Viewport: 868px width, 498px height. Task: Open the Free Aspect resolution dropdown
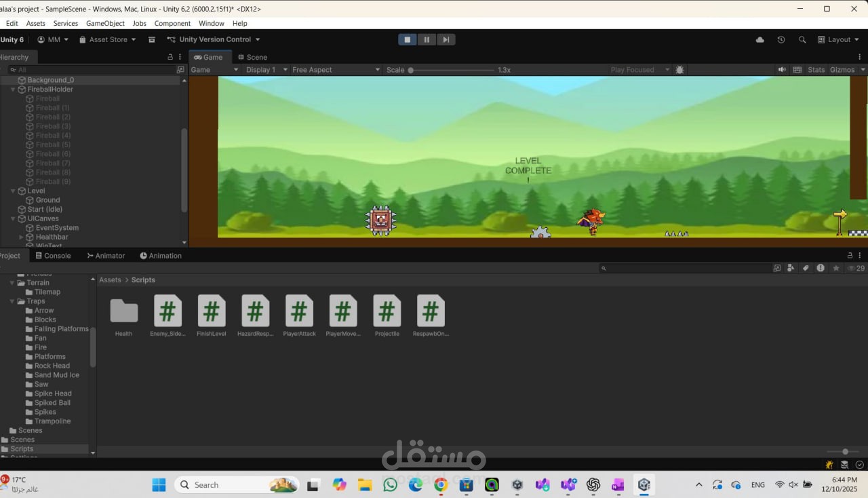334,69
